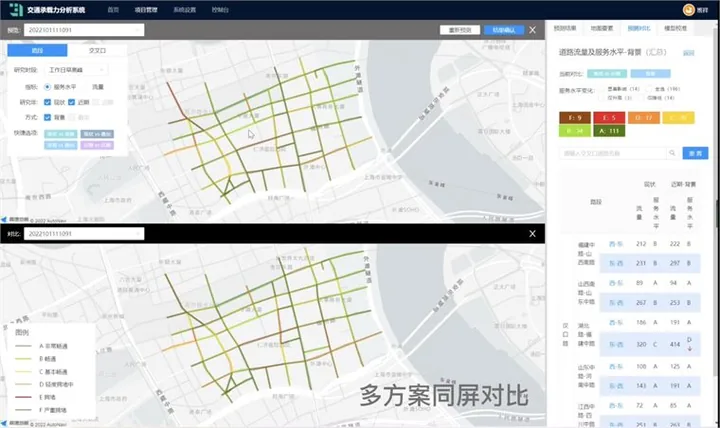Screen dimensions: 720x428
Task: Click the white 重新预测 button above the map
Action: pos(460,30)
